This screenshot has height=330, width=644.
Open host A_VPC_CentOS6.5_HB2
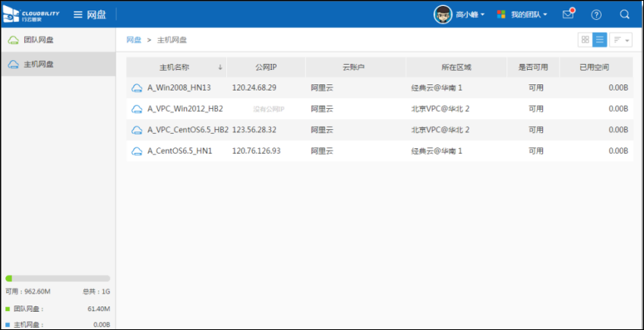click(188, 129)
